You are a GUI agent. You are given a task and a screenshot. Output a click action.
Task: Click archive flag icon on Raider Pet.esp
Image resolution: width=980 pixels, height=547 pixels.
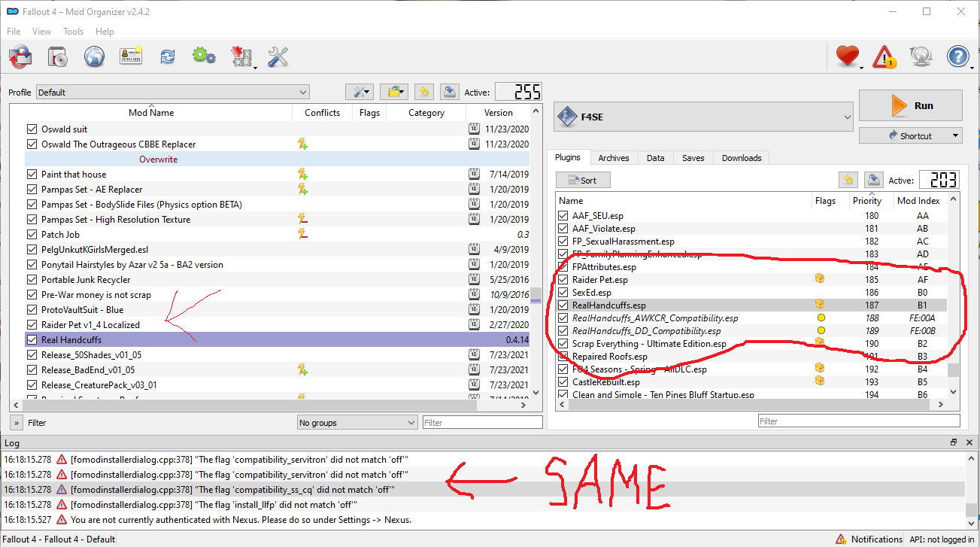coord(821,279)
